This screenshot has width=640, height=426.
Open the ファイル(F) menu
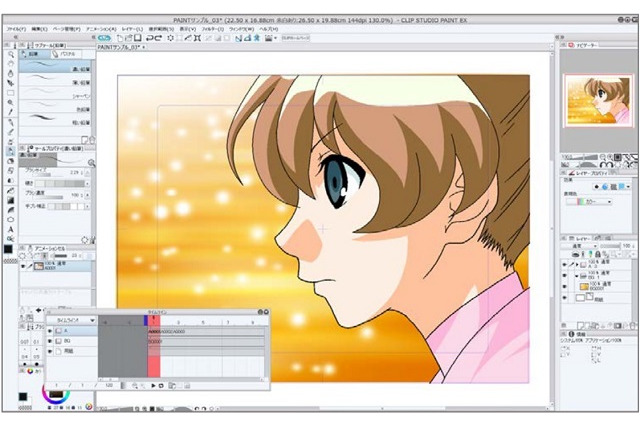click(x=16, y=29)
